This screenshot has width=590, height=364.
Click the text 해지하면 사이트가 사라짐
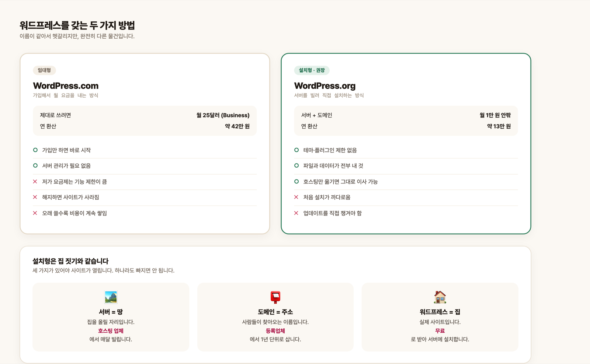(x=70, y=197)
